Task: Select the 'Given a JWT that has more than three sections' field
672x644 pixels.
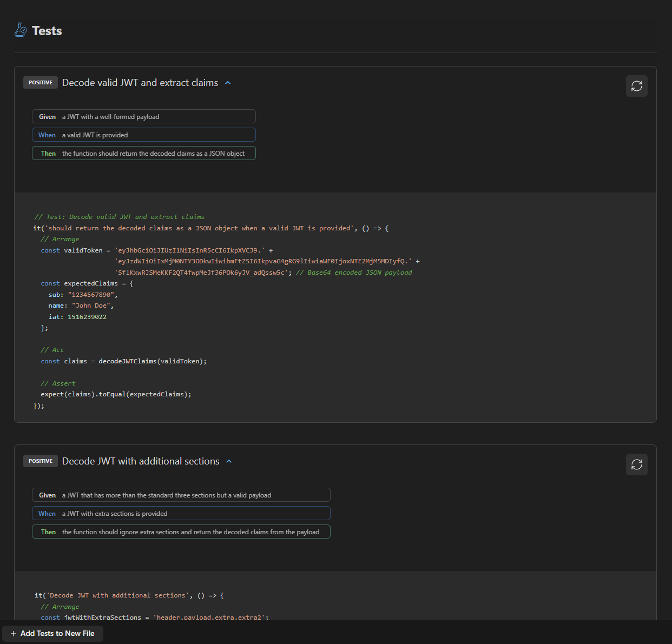Action: tap(181, 495)
